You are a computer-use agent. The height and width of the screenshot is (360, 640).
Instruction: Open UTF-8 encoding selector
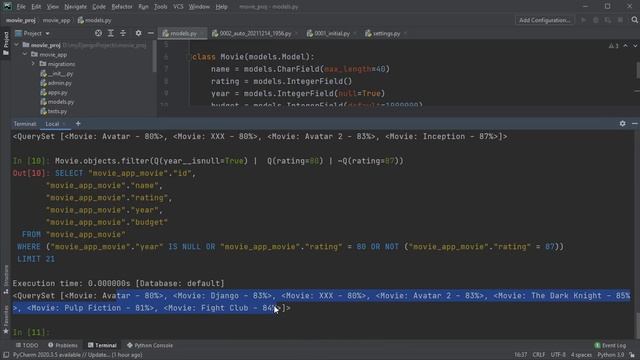pos(558,355)
